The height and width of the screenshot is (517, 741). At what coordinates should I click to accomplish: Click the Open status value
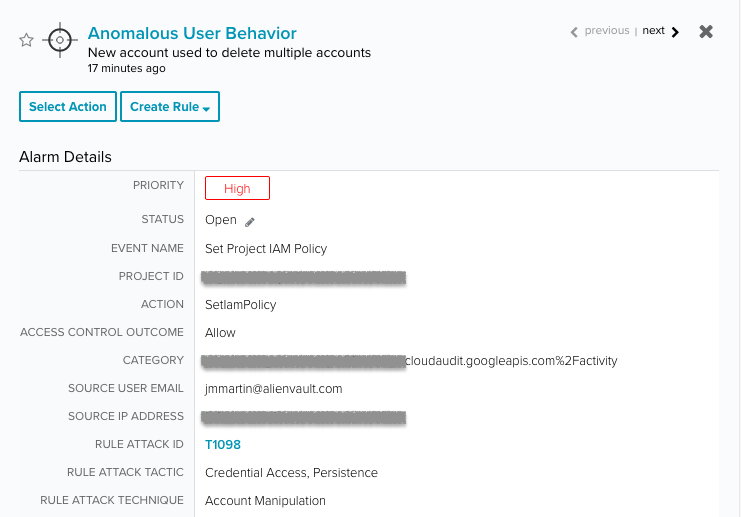[x=221, y=220]
